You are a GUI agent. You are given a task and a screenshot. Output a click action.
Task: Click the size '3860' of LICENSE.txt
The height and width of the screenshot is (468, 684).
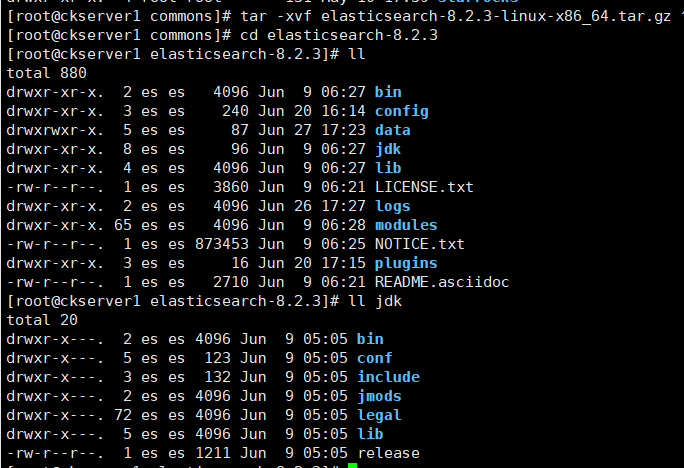pyautogui.click(x=231, y=187)
